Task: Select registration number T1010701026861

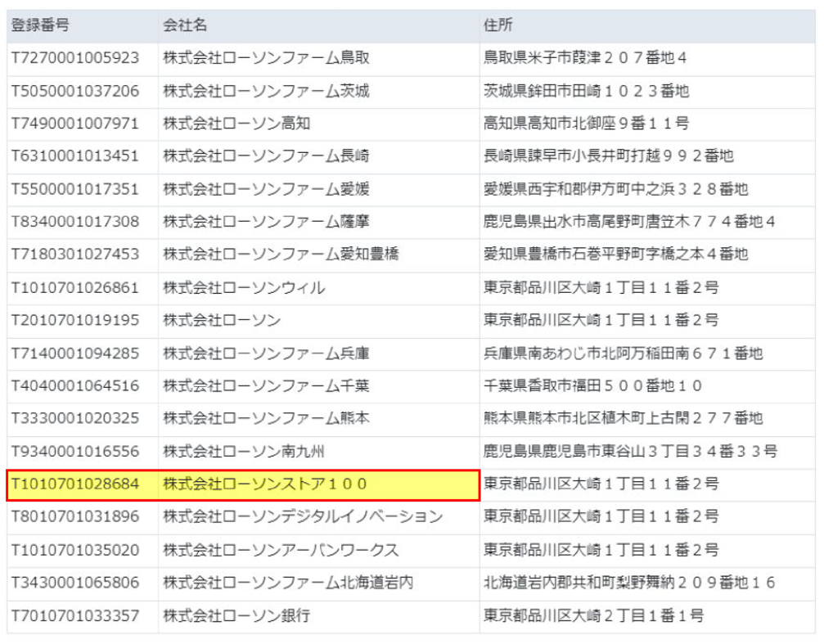Action: pyautogui.click(x=75, y=288)
